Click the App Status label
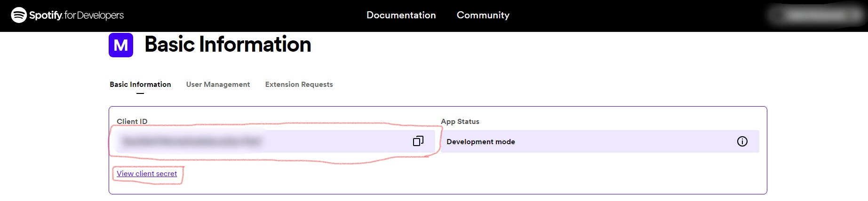868x201 pixels. (x=460, y=121)
